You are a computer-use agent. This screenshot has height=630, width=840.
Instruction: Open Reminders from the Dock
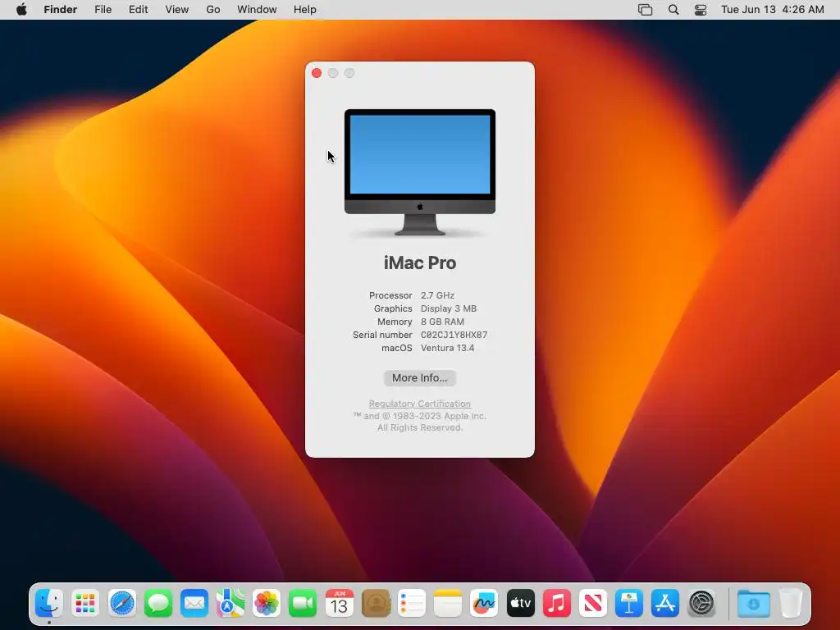pos(412,603)
